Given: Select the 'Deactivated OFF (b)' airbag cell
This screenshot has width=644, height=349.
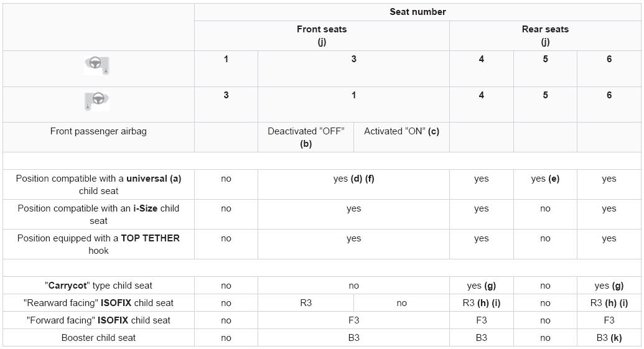Looking at the screenshot, I should (x=306, y=137).
